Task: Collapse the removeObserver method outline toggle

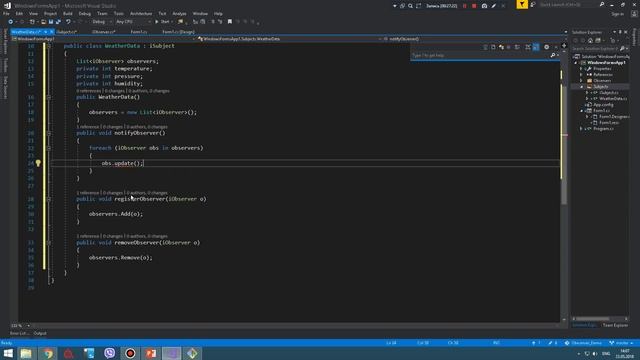Action: click(49, 243)
